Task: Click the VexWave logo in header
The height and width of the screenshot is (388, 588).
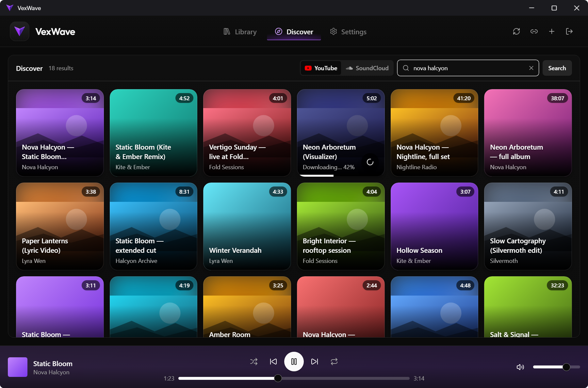Action: [20, 31]
